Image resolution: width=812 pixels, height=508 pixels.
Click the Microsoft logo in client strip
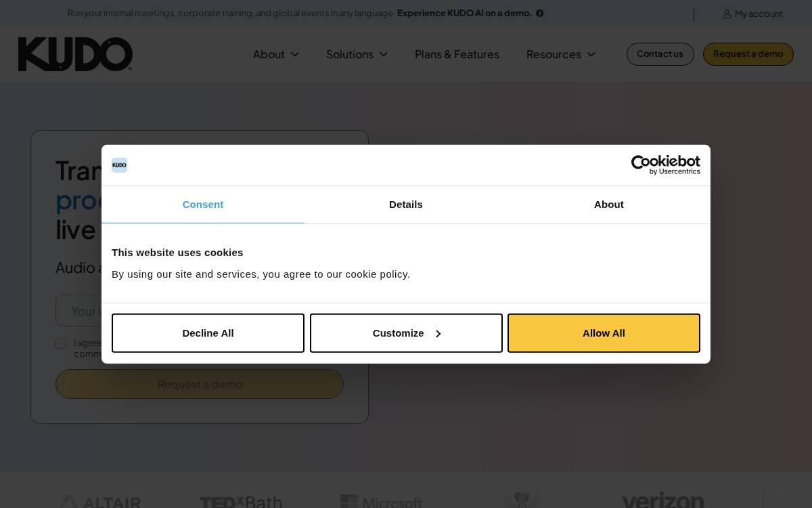(x=381, y=502)
